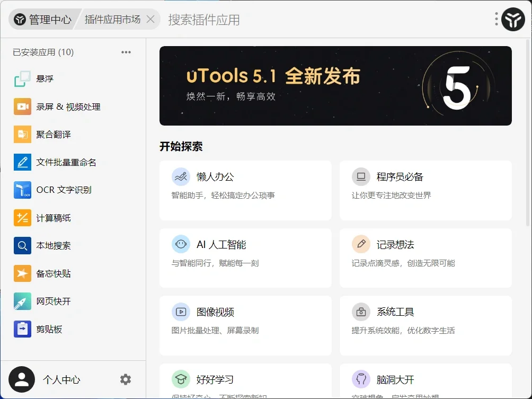This screenshot has height=399, width=532.
Task: Click the uTools logo at top right
Action: point(513,20)
